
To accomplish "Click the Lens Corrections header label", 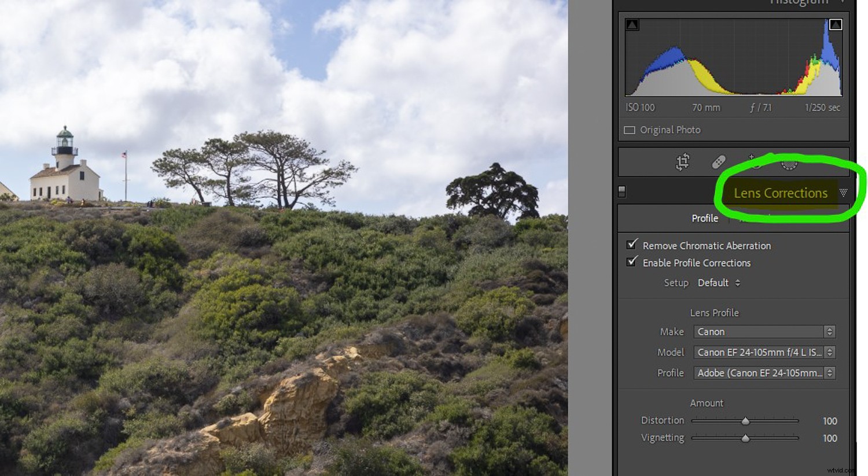I will click(x=780, y=193).
